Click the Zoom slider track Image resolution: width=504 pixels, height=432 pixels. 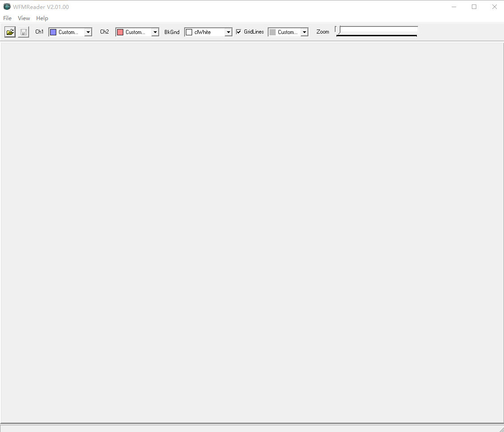377,30
